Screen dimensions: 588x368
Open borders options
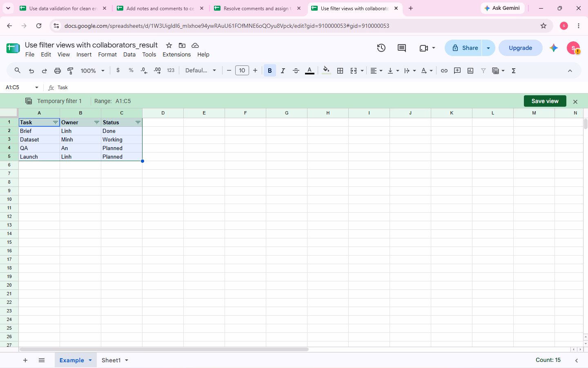(x=340, y=71)
